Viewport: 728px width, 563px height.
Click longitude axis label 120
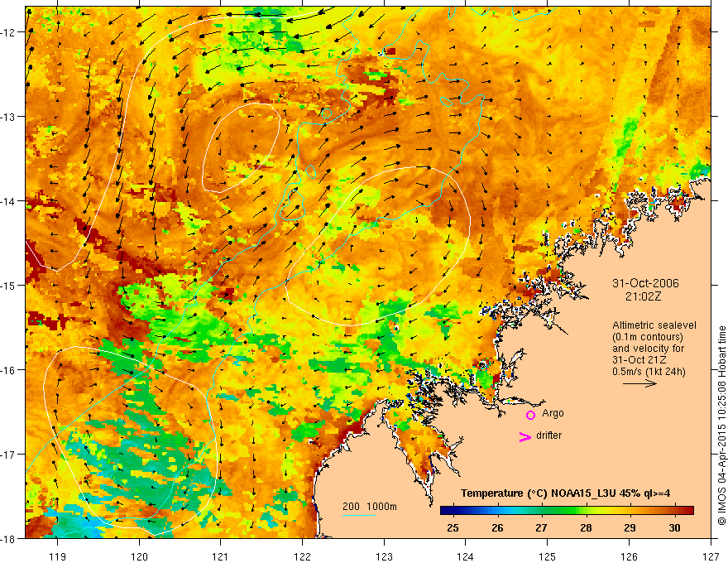[139, 556]
